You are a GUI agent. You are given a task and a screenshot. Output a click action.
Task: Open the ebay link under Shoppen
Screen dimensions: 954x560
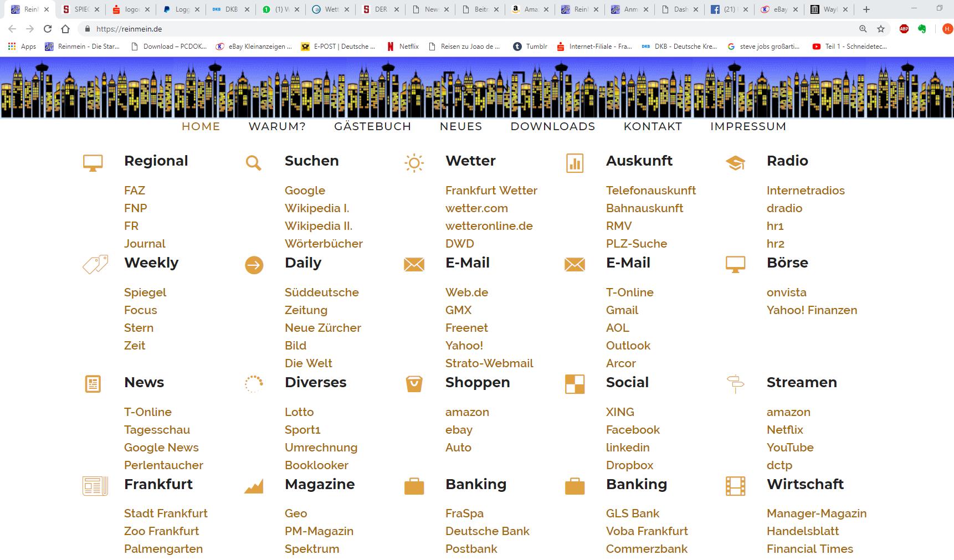(x=459, y=430)
